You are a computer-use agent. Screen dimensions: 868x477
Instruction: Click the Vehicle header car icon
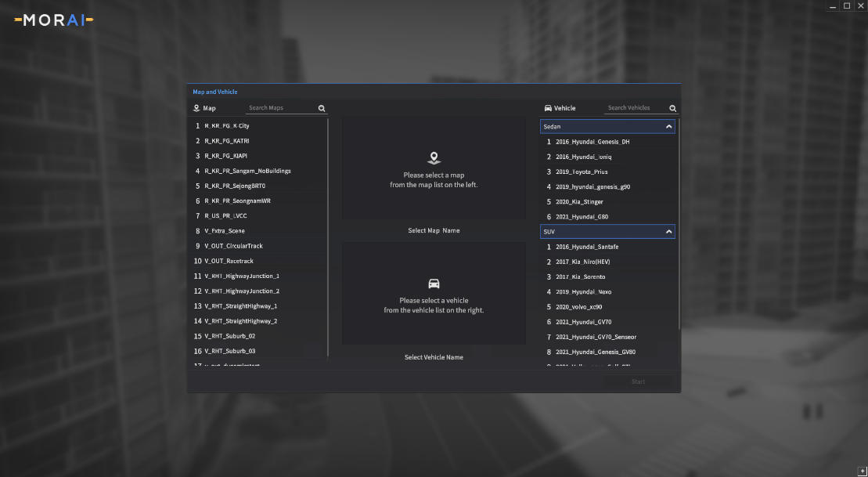pos(548,109)
